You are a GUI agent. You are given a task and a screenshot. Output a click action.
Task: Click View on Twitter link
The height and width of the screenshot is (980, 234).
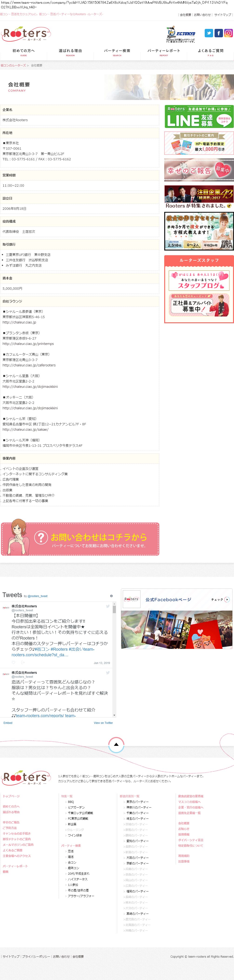[103, 723]
